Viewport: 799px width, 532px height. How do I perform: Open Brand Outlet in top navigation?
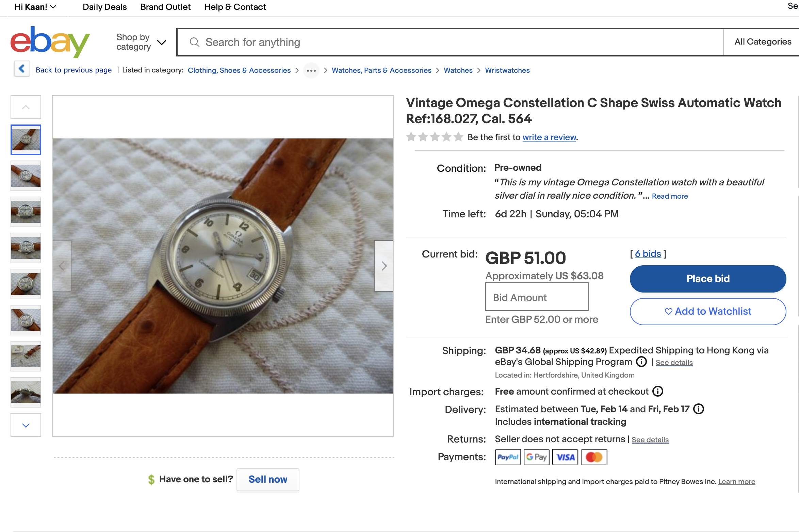click(165, 7)
